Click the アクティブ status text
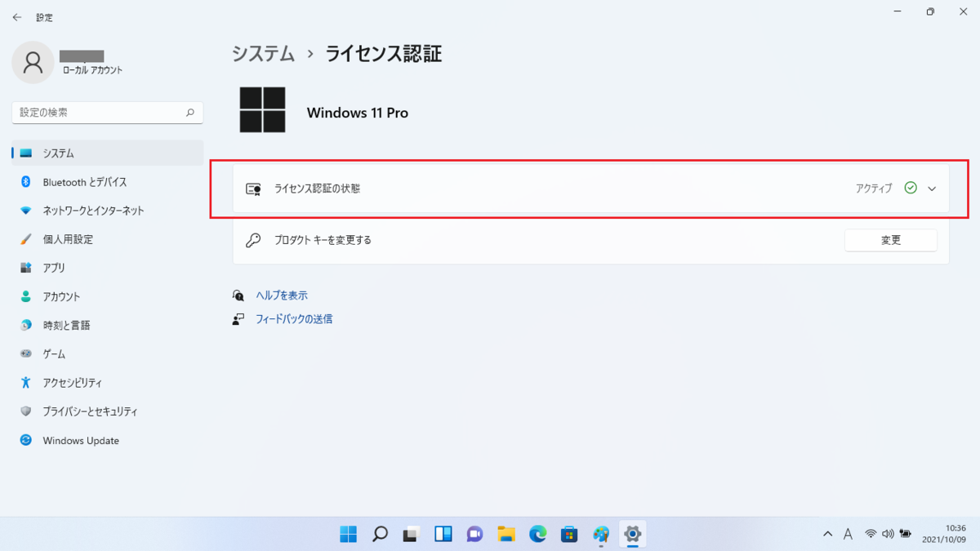Viewport: 980px width, 551px height. [874, 189]
